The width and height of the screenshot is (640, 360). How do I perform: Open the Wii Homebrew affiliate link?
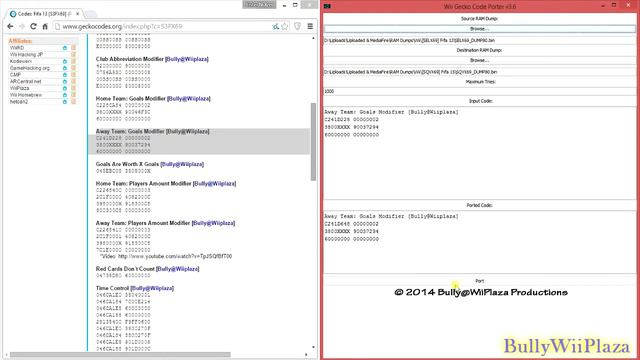coord(26,95)
